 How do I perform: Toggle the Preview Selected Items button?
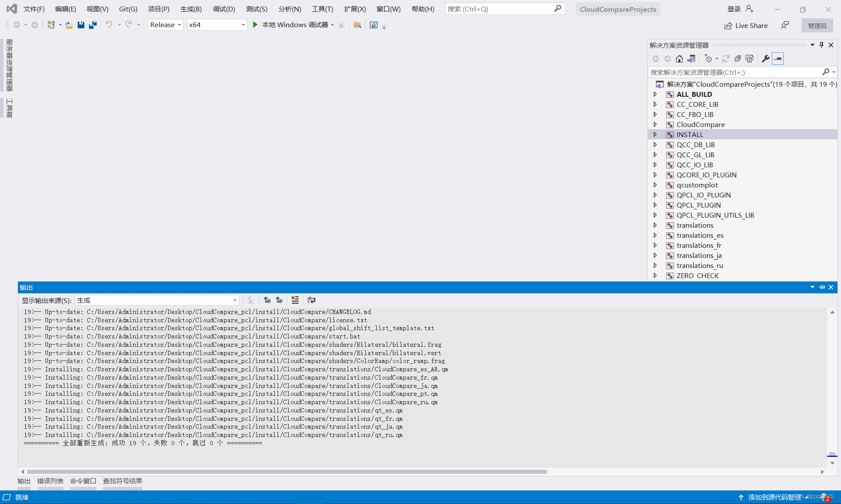click(777, 59)
